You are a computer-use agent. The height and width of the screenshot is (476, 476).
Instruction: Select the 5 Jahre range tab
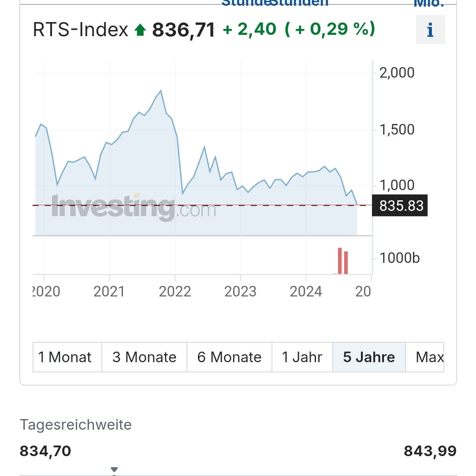(x=369, y=357)
